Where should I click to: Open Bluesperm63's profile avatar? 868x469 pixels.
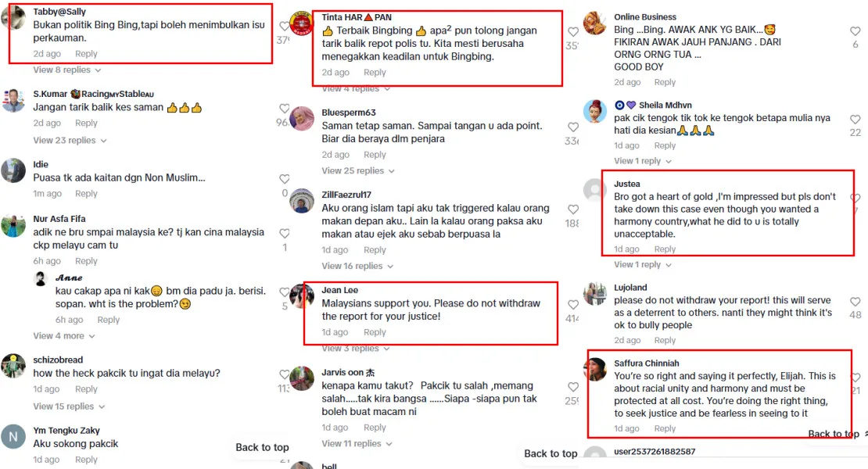(x=303, y=118)
